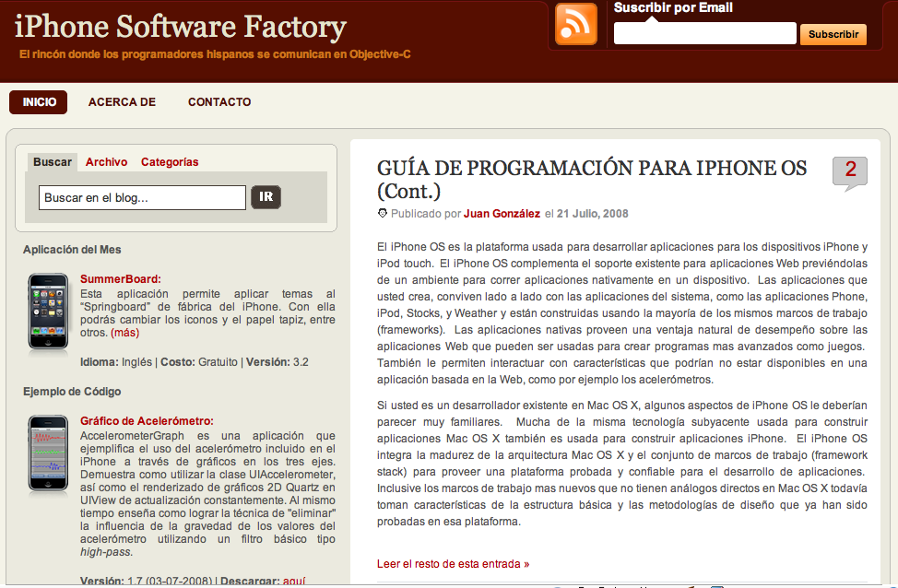This screenshot has height=588, width=898.
Task: Click the Versión: 3.2 text
Action: point(278,362)
